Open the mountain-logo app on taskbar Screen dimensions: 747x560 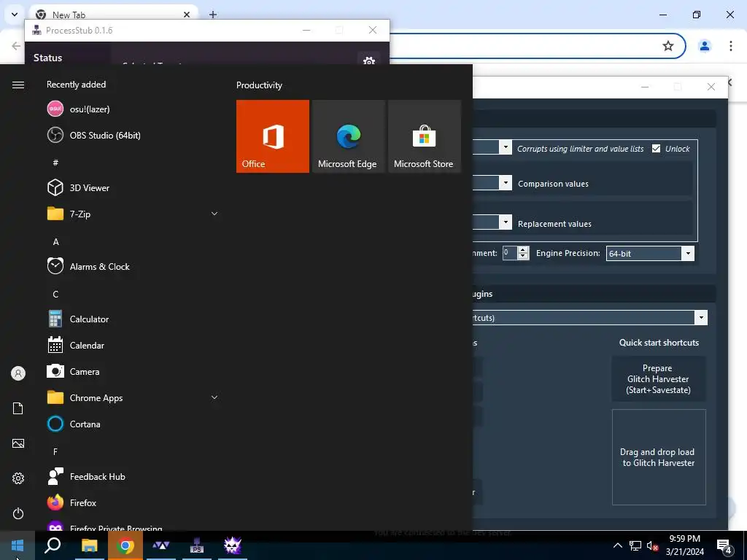pos(160,545)
